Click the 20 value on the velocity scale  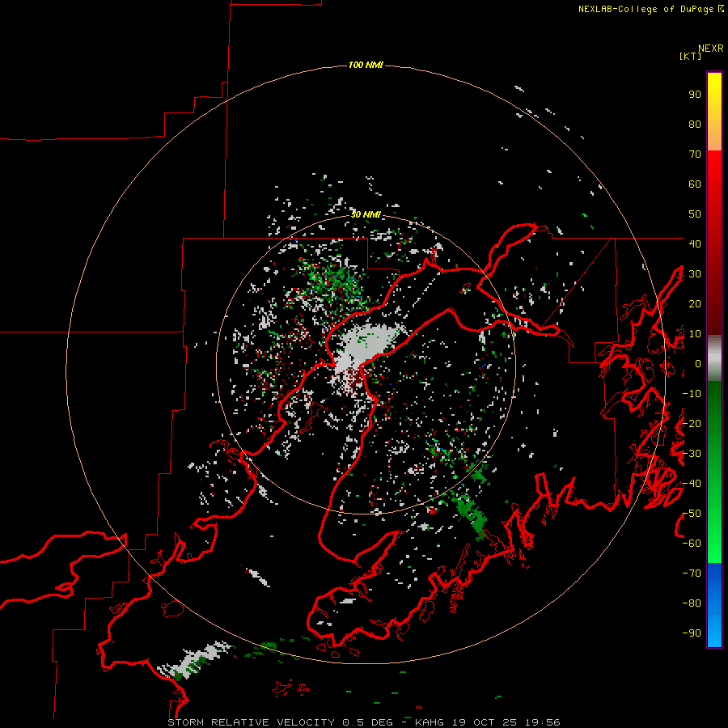tap(695, 304)
